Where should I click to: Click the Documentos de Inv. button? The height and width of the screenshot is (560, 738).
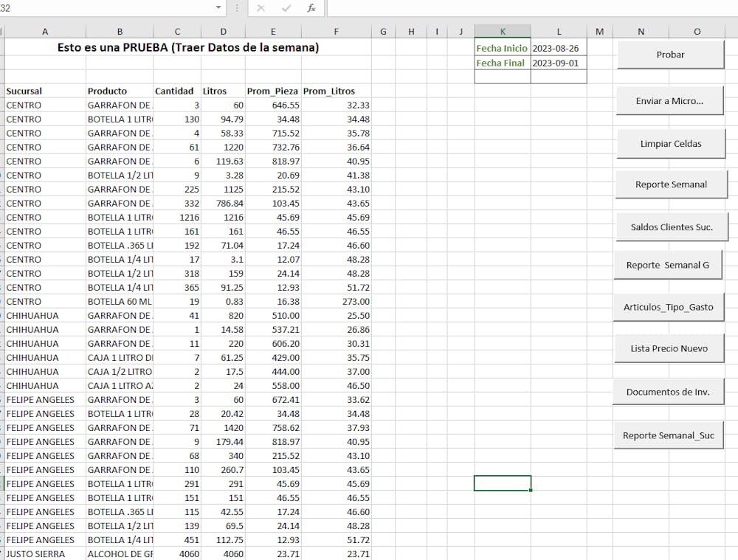tap(668, 391)
